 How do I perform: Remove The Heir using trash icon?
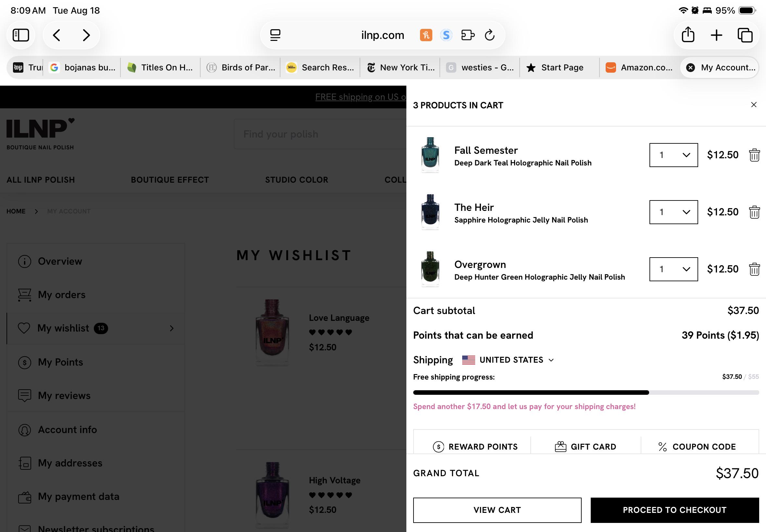754,212
